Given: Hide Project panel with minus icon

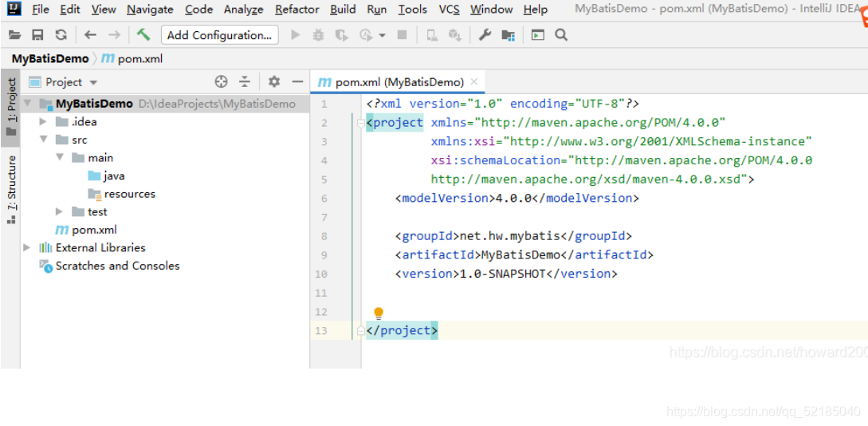Looking at the screenshot, I should tap(298, 82).
